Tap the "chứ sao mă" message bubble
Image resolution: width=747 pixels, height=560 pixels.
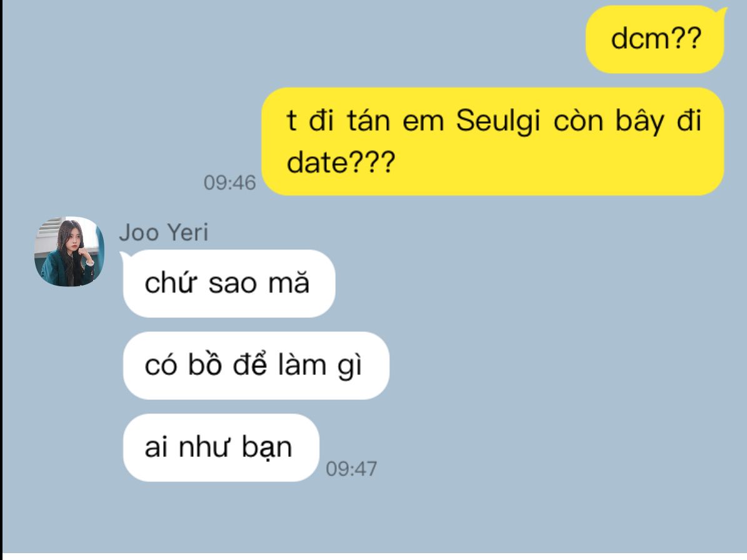(229, 283)
